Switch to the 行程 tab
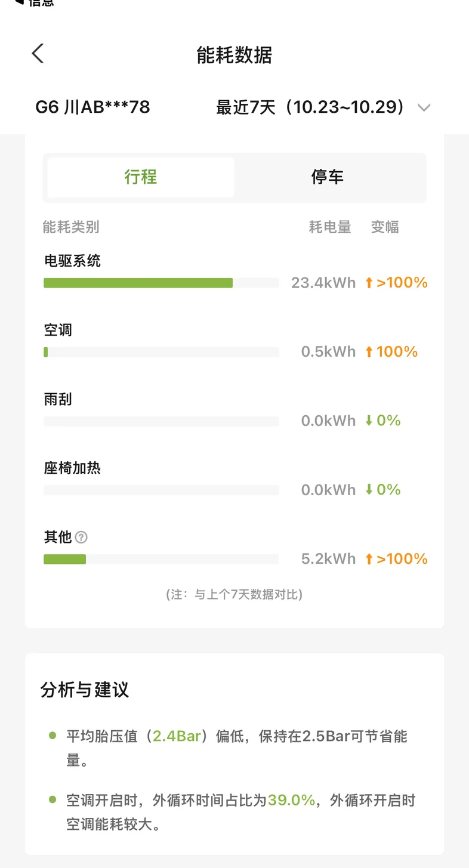469x868 pixels. [141, 177]
